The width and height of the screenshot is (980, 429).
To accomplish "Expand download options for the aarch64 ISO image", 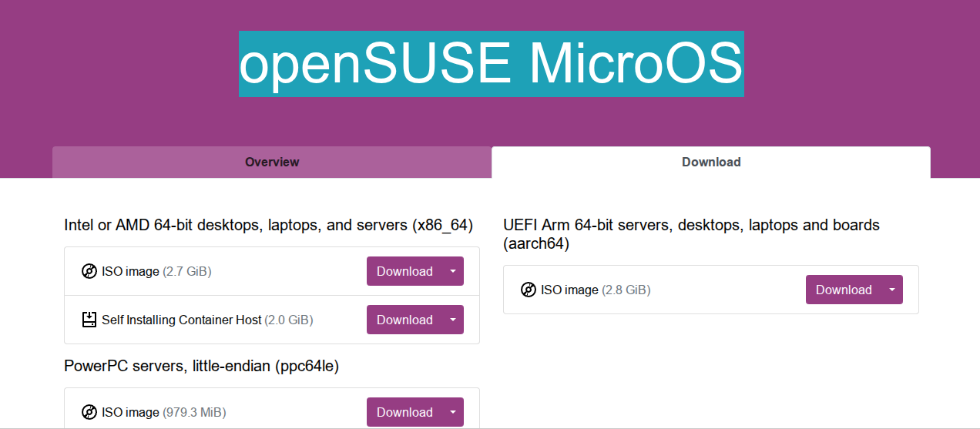I will pyautogui.click(x=892, y=290).
